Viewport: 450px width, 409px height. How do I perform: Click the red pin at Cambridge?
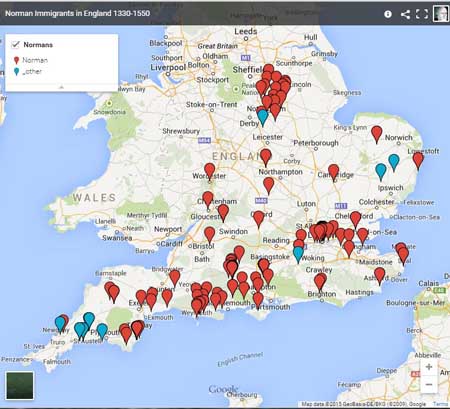click(334, 172)
